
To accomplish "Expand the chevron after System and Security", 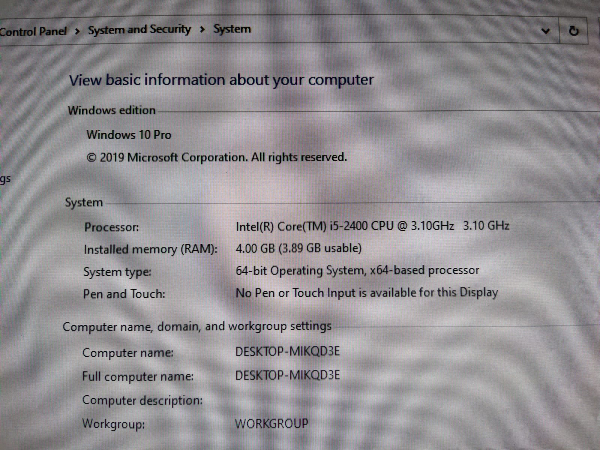I will coord(202,29).
